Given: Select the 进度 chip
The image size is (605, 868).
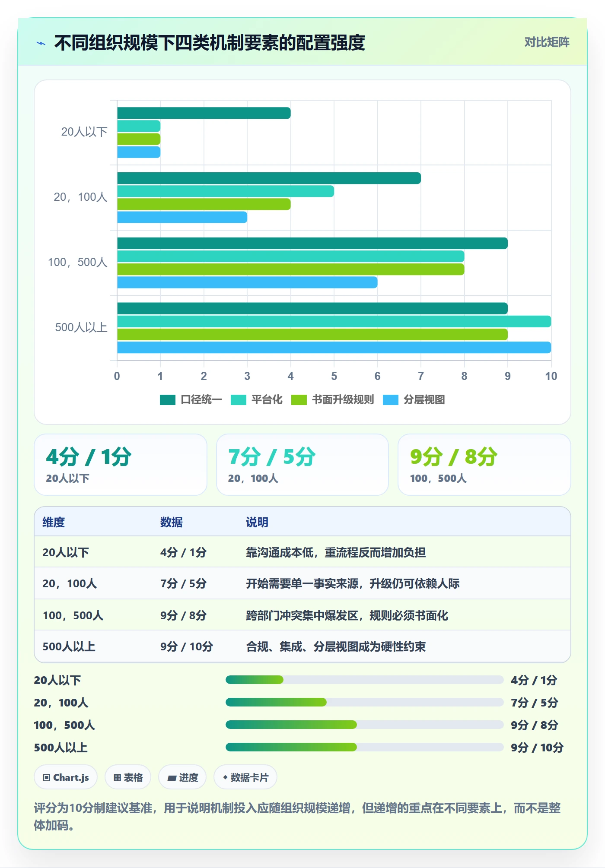Looking at the screenshot, I should (x=182, y=777).
